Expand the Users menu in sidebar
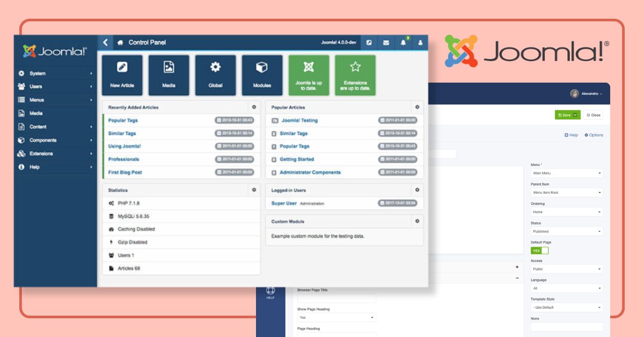 pos(56,86)
